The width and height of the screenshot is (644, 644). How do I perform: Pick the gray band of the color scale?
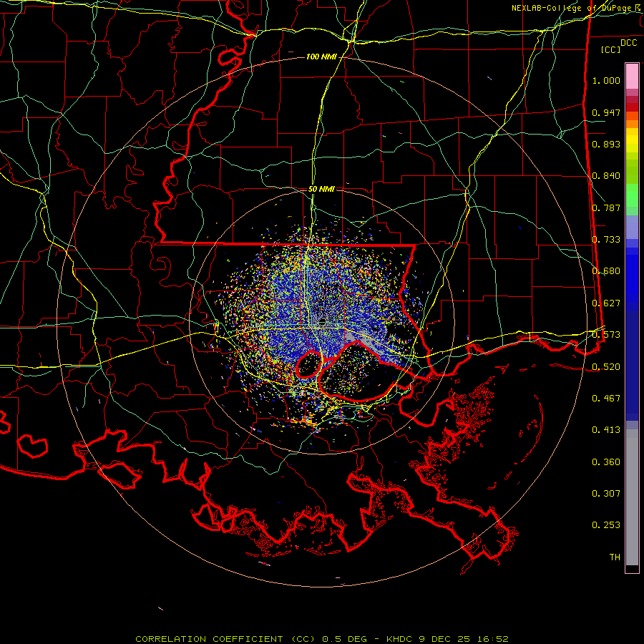(632, 497)
